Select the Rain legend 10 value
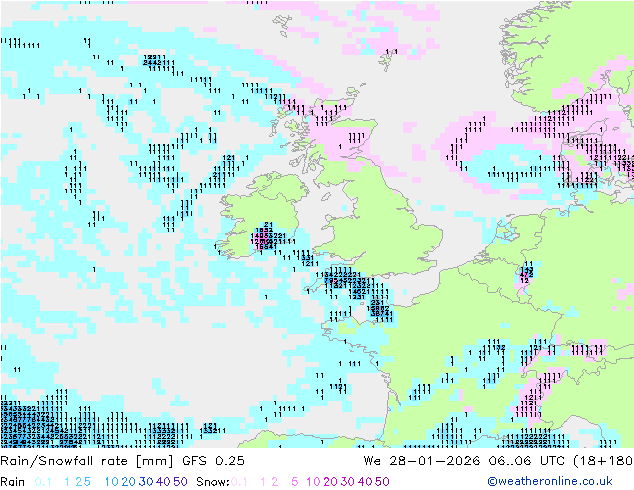 (111, 482)
